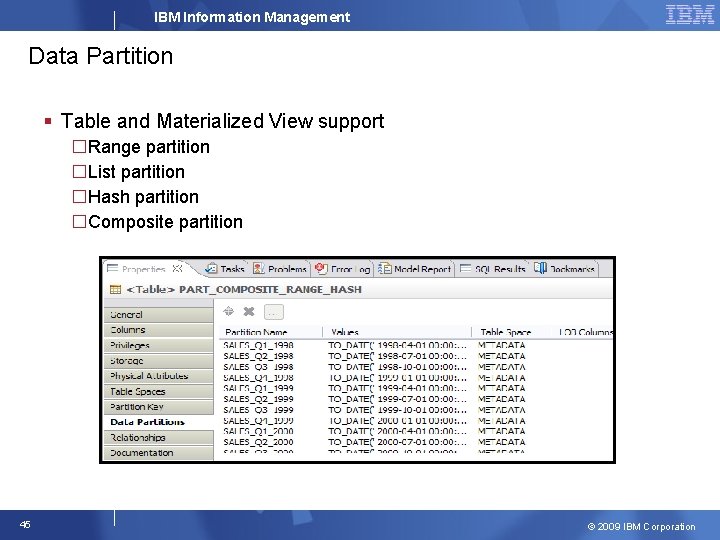Select the Relationships section
This screenshot has height=540, width=720.
pos(159,438)
